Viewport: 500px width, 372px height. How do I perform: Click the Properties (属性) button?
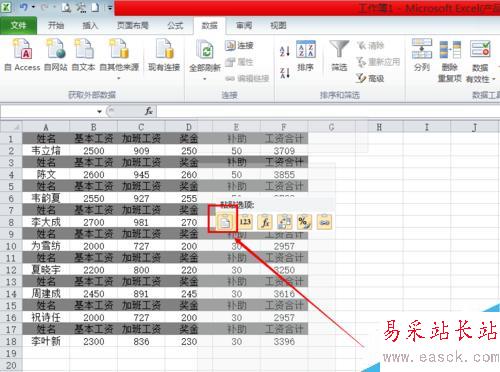239,62
